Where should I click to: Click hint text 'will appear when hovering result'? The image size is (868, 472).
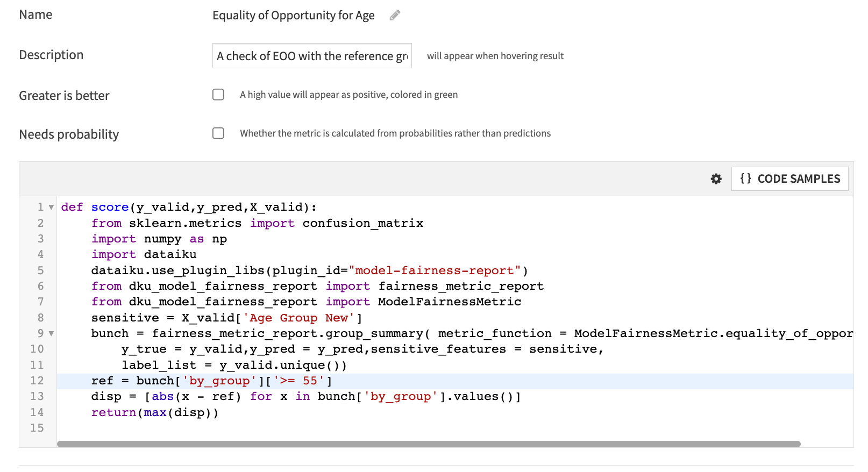coord(495,56)
